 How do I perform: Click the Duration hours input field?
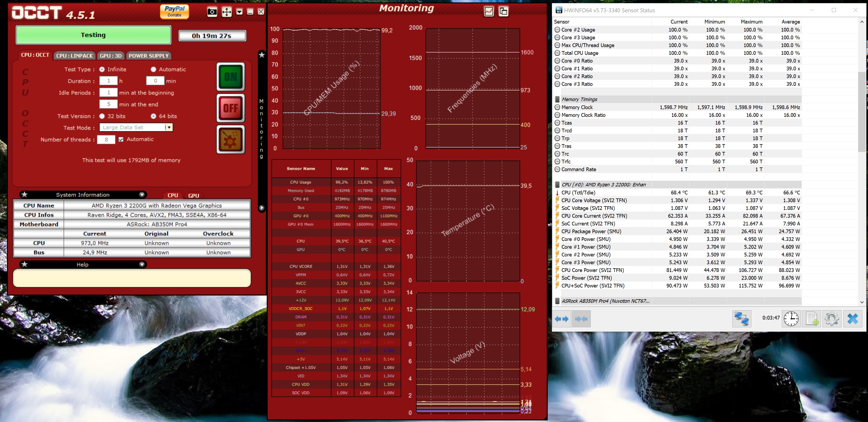tap(109, 81)
